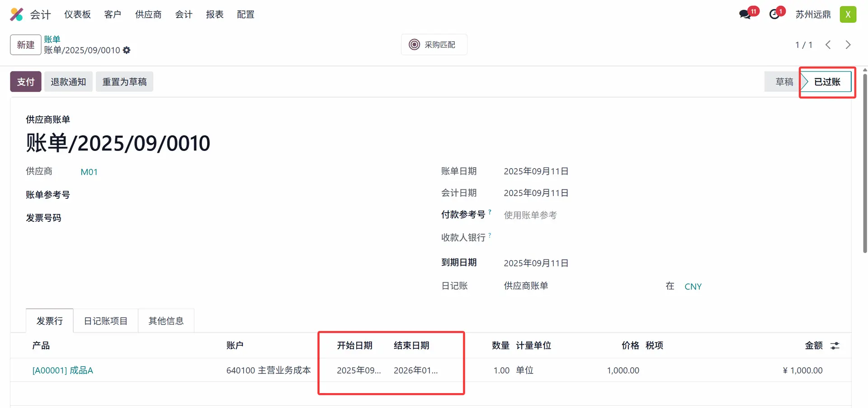868x408 pixels.
Task: Switch to 其他信息 tab
Action: click(x=166, y=321)
